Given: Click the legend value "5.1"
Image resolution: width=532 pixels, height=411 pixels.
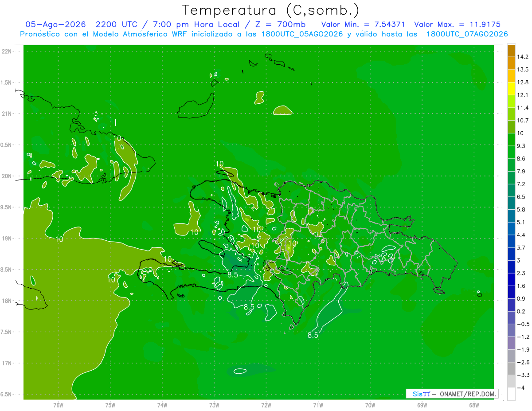Looking at the screenshot, I should click(x=521, y=223).
